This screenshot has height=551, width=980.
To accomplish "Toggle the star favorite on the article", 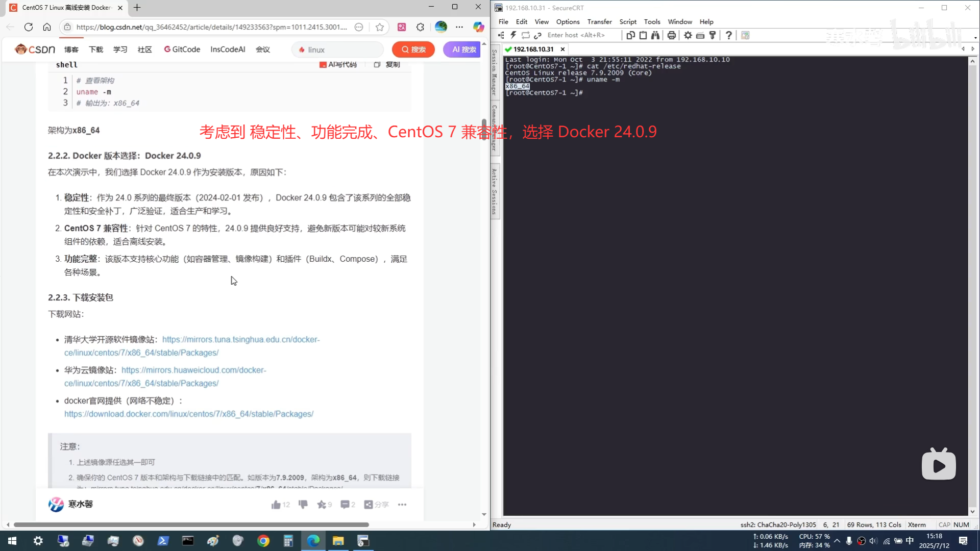I will [321, 505].
